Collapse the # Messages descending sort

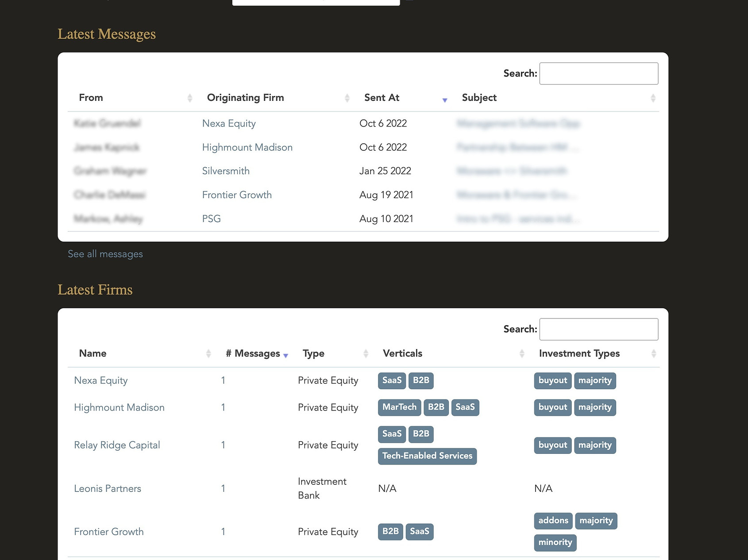pos(286,355)
